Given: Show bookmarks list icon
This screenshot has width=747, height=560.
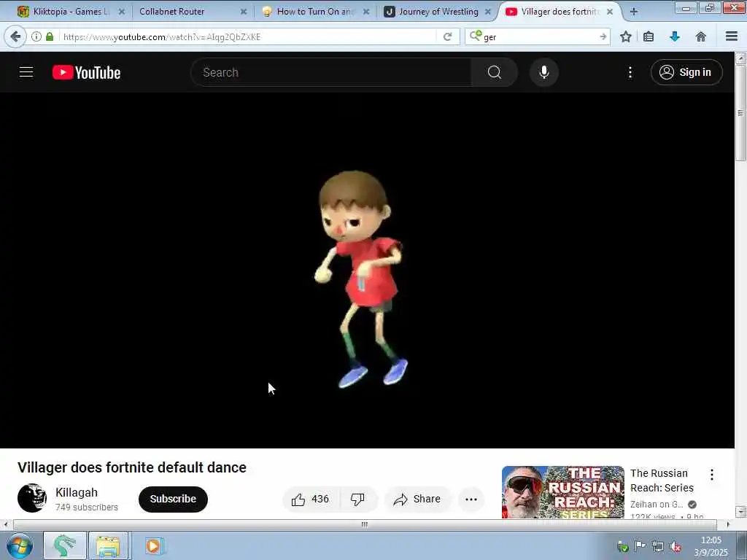Looking at the screenshot, I should point(649,36).
